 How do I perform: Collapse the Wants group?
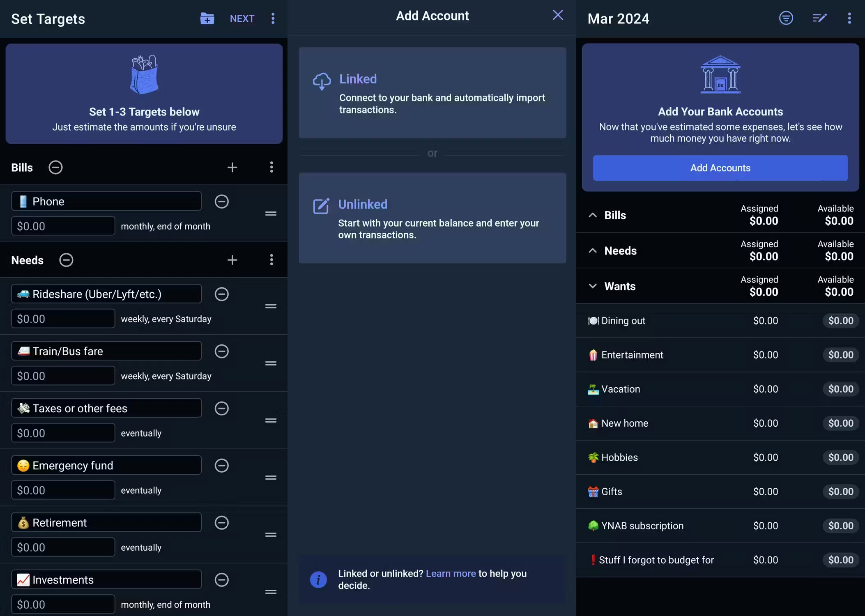593,286
